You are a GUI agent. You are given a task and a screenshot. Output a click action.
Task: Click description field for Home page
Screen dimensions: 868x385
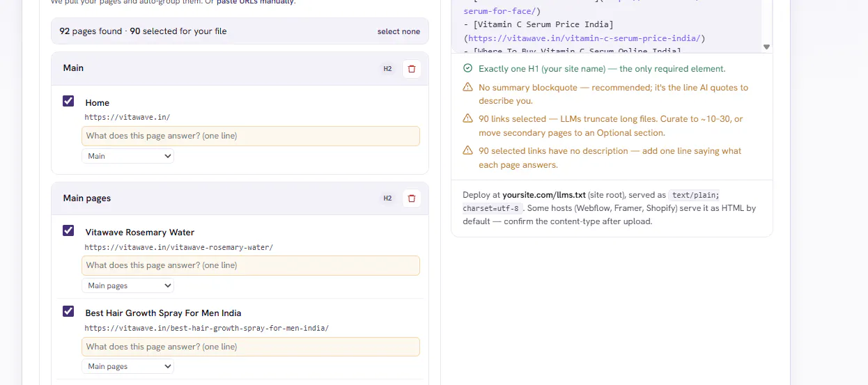[251, 136]
